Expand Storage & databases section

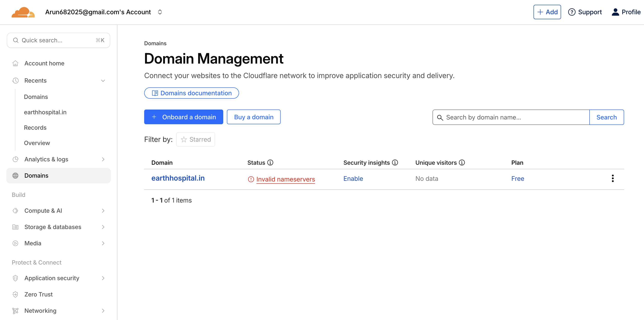click(103, 227)
